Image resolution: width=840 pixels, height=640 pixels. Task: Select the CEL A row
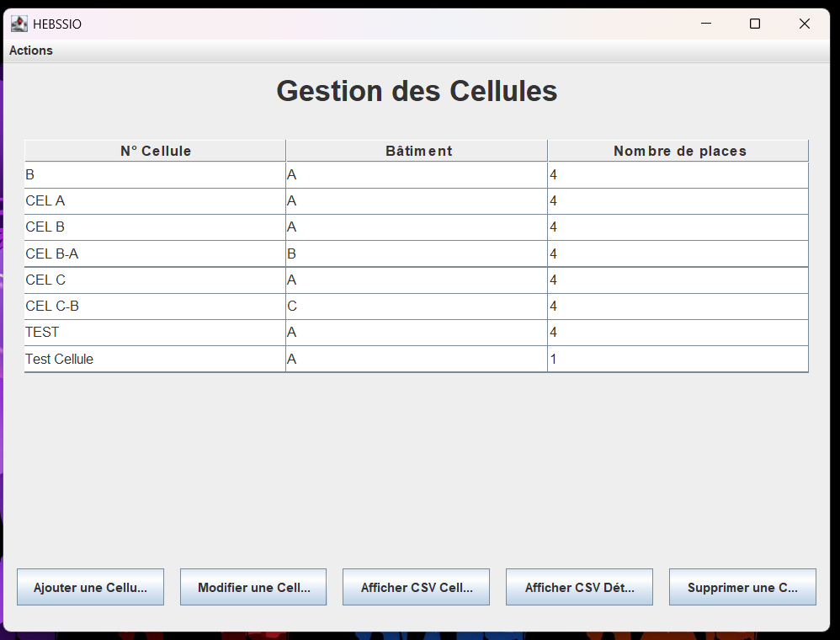pyautogui.click(x=45, y=201)
